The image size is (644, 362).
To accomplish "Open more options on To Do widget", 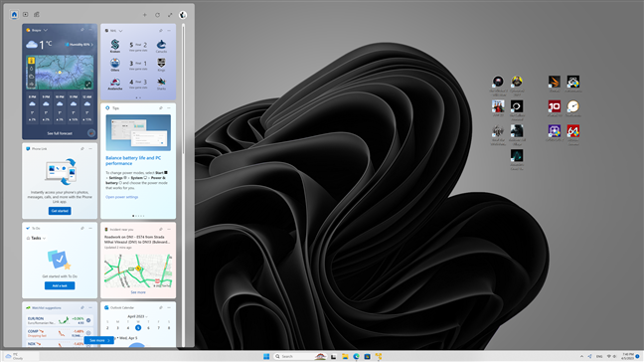I will [90, 228].
